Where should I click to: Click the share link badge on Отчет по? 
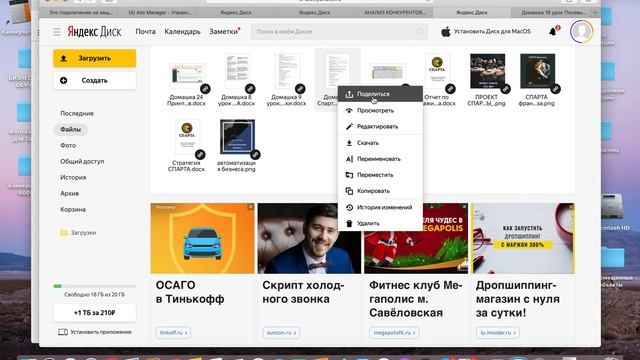pyautogui.click(x=450, y=89)
